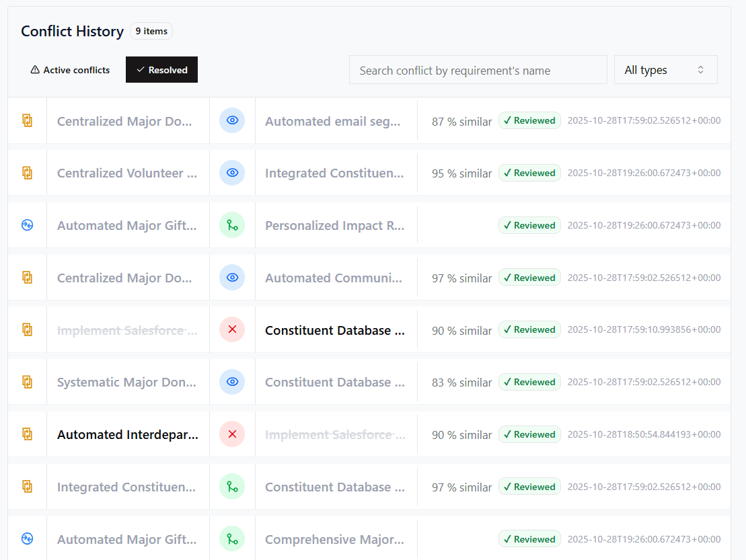Toggle the eye icon on the Systematic Major Don... row

click(x=232, y=382)
